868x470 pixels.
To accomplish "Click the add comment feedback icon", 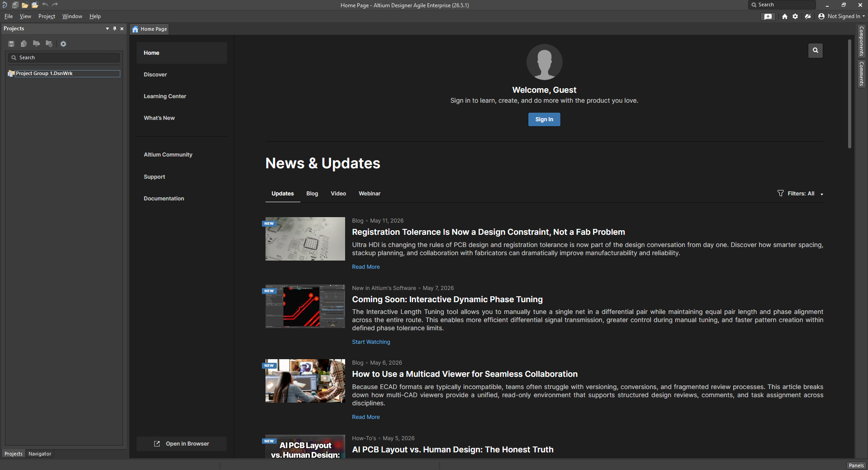I will click(768, 16).
